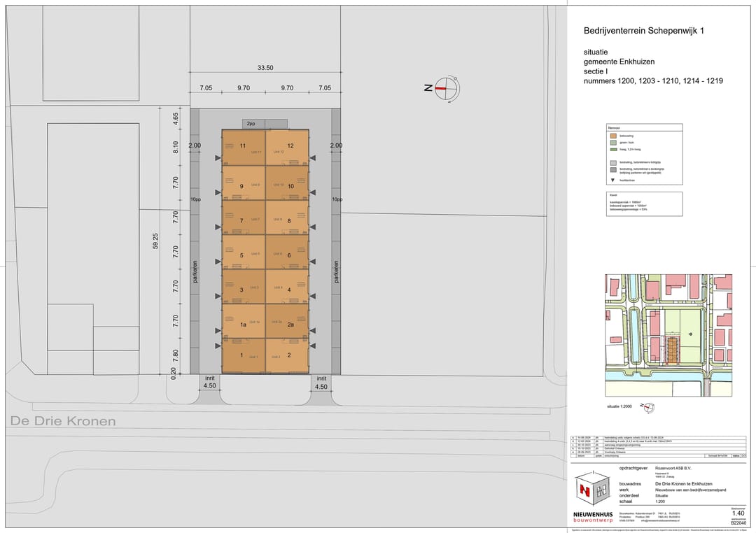Click the north arrow compass symbol
Screen dimensions: 756x533
(x=445, y=88)
